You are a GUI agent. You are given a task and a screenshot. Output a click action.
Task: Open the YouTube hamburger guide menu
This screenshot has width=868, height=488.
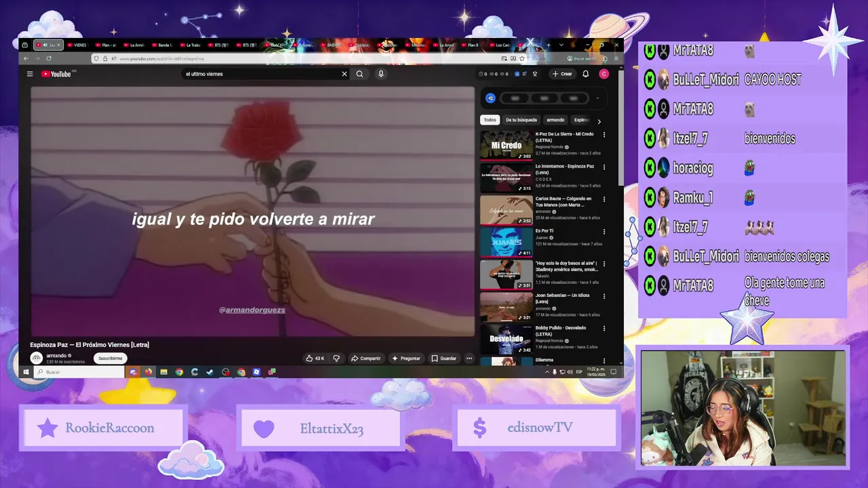pos(30,74)
